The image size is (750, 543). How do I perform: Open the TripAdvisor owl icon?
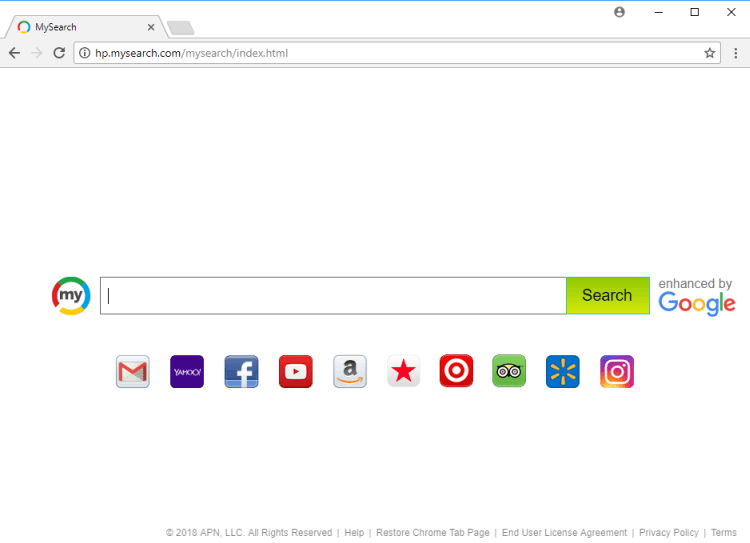point(509,371)
